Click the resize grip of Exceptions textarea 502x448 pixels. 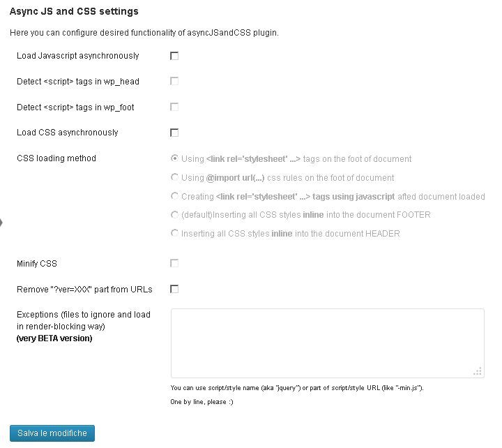[x=478, y=371]
